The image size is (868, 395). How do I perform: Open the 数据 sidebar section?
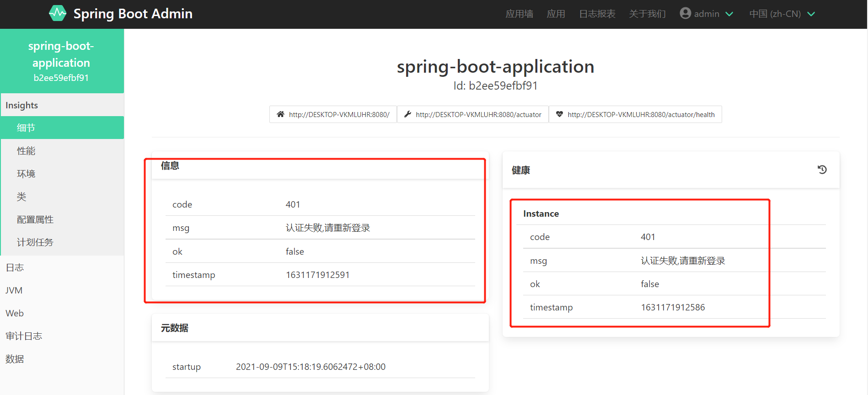pyautogui.click(x=62, y=359)
